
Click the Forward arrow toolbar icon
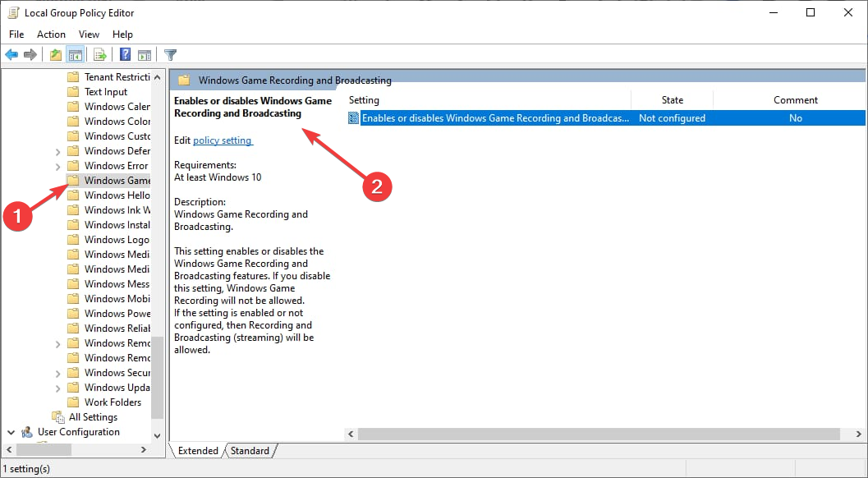click(x=30, y=54)
